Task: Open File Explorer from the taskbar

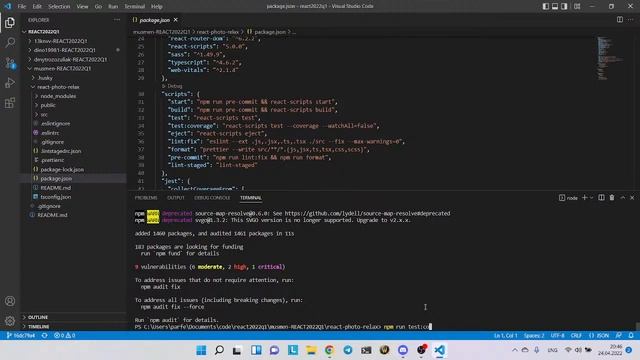Action: pos(311,350)
